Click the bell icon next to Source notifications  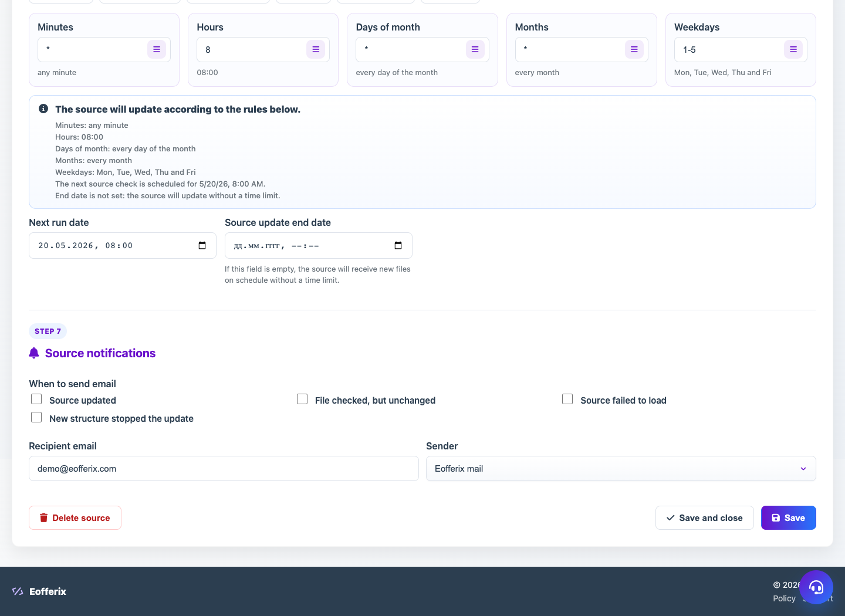click(x=34, y=353)
